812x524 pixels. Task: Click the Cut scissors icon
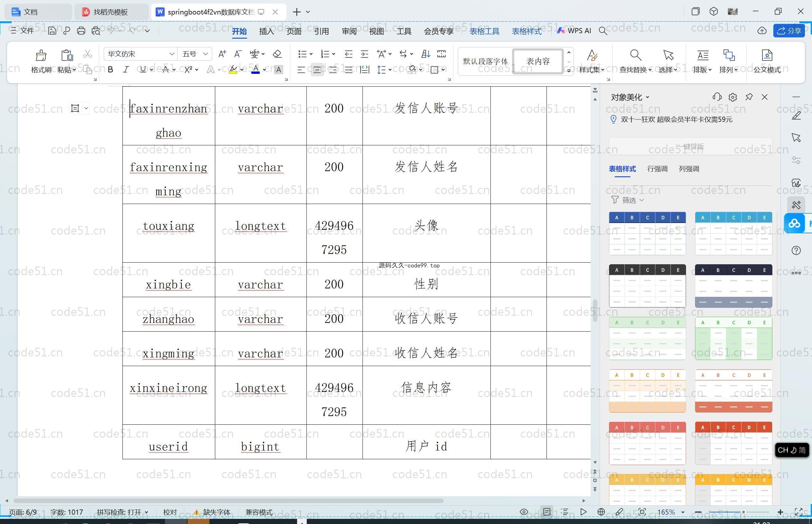coord(87,54)
